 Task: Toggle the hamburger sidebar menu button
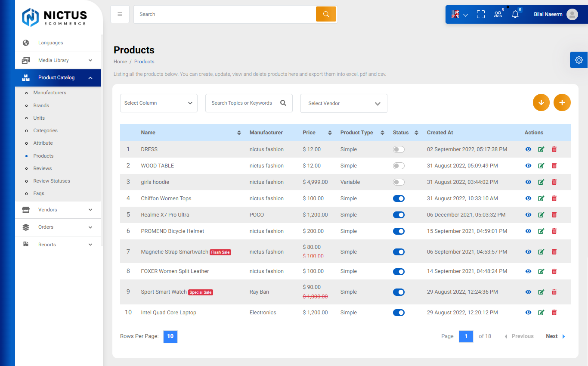click(x=120, y=14)
